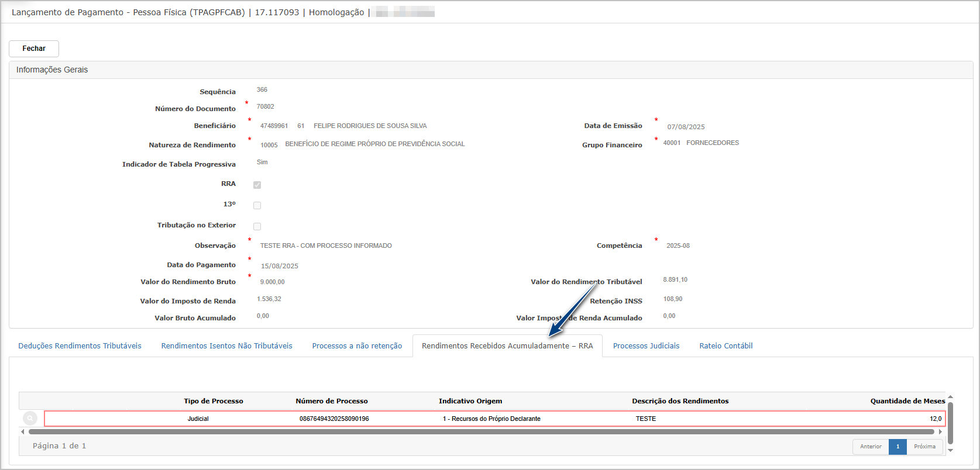Screen dimensions: 980x470
Task: Click the table vertical scrollbar thumb
Action: coord(950,423)
